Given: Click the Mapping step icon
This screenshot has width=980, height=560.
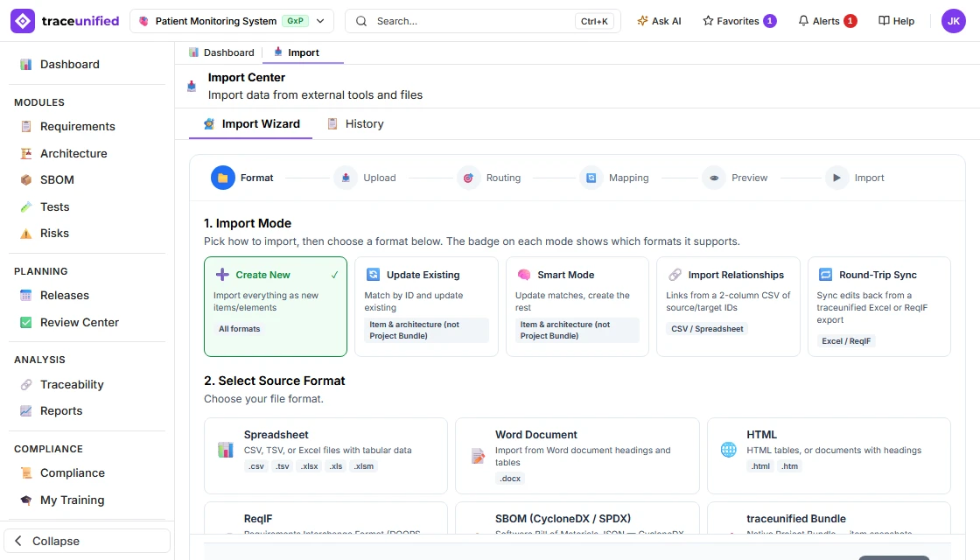Looking at the screenshot, I should point(591,178).
